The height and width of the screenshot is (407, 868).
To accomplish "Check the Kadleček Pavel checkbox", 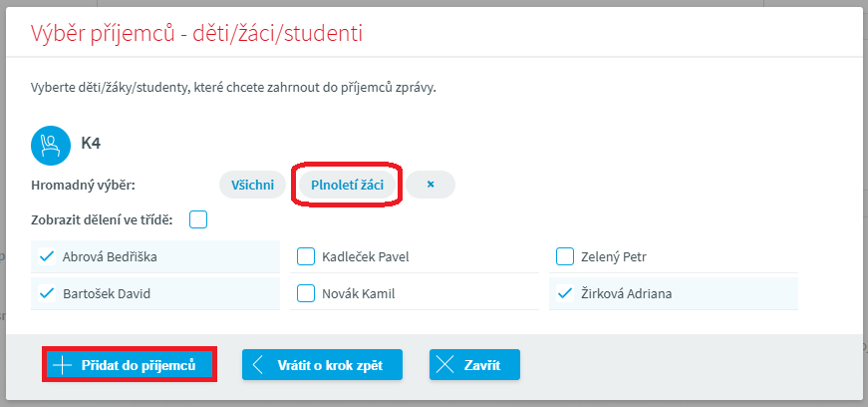I will 306,256.
